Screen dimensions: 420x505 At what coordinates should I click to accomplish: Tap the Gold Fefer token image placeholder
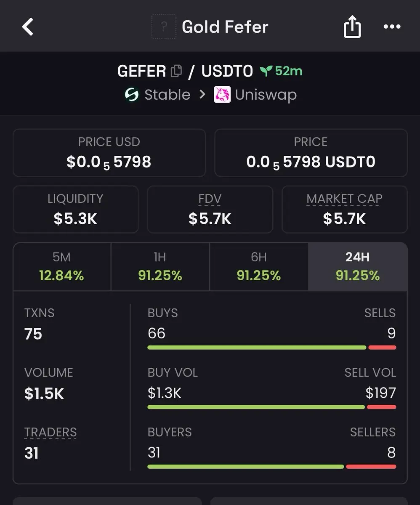pyautogui.click(x=164, y=27)
